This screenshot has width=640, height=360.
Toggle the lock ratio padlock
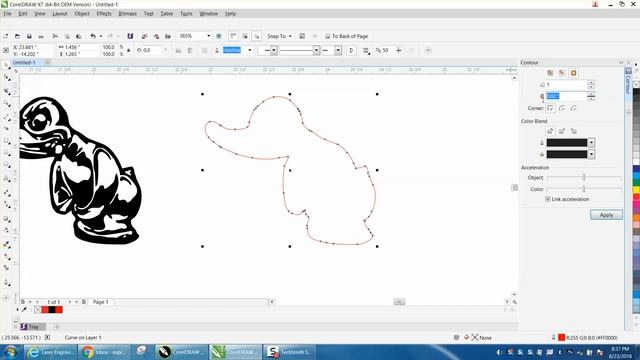(129, 50)
